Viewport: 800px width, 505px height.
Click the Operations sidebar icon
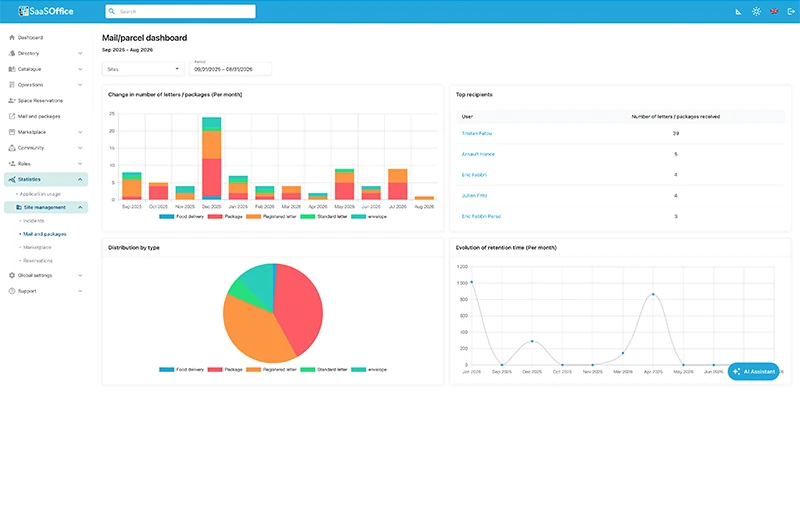point(12,85)
